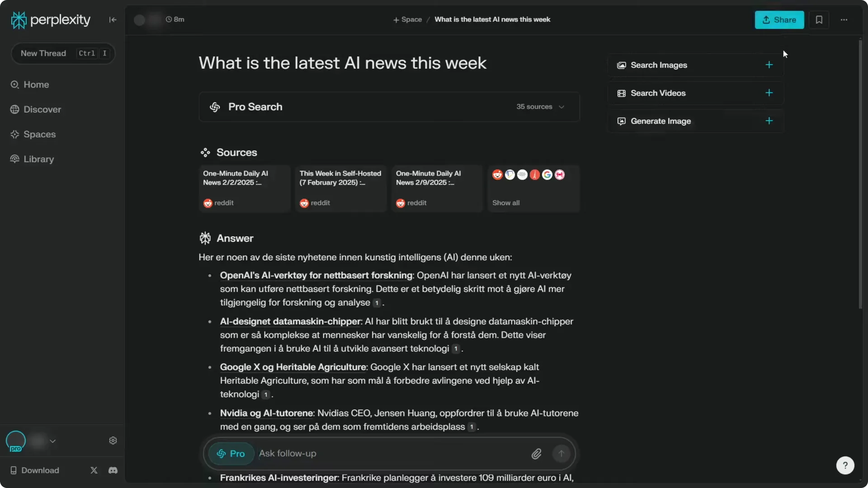This screenshot has width=868, height=488.
Task: Toggle Pro mode on the follow-up input
Action: point(231,454)
